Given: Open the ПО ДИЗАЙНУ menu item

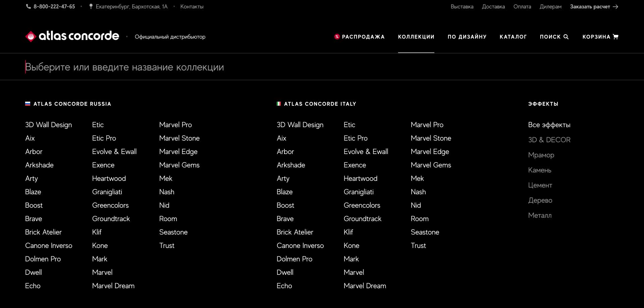Looking at the screenshot, I should pos(467,37).
